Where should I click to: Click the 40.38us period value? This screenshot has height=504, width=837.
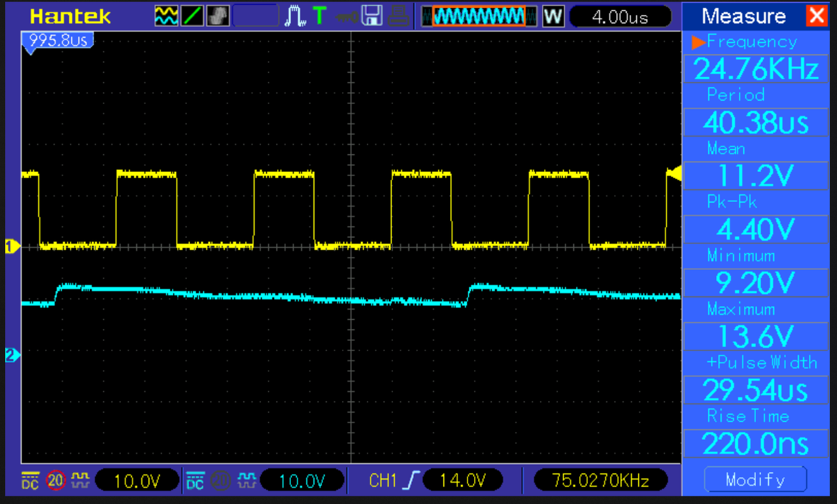(756, 122)
